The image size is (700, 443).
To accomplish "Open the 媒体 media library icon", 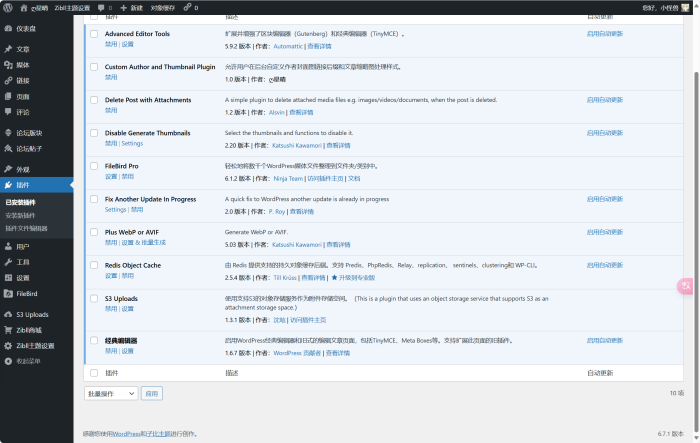I will [x=8, y=64].
